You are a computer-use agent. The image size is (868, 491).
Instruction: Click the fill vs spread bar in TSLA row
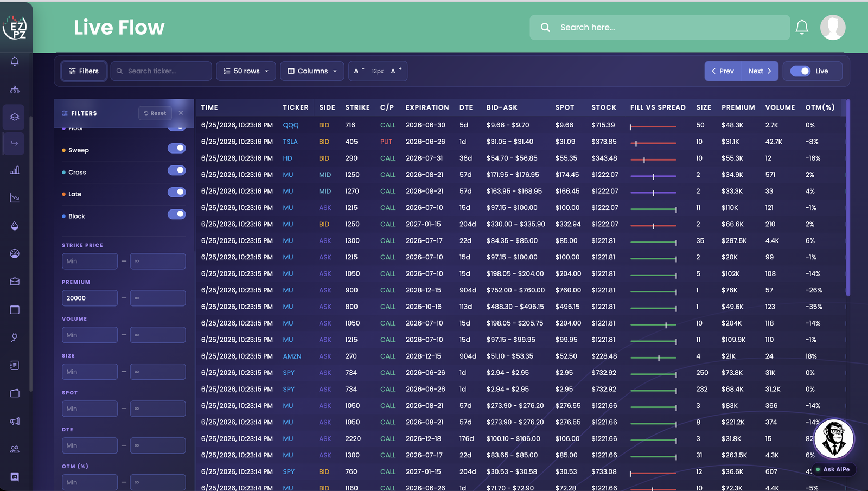[x=653, y=143]
